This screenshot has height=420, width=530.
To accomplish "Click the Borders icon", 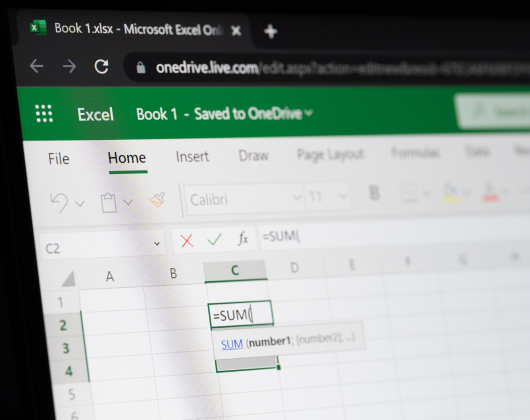I will (408, 194).
